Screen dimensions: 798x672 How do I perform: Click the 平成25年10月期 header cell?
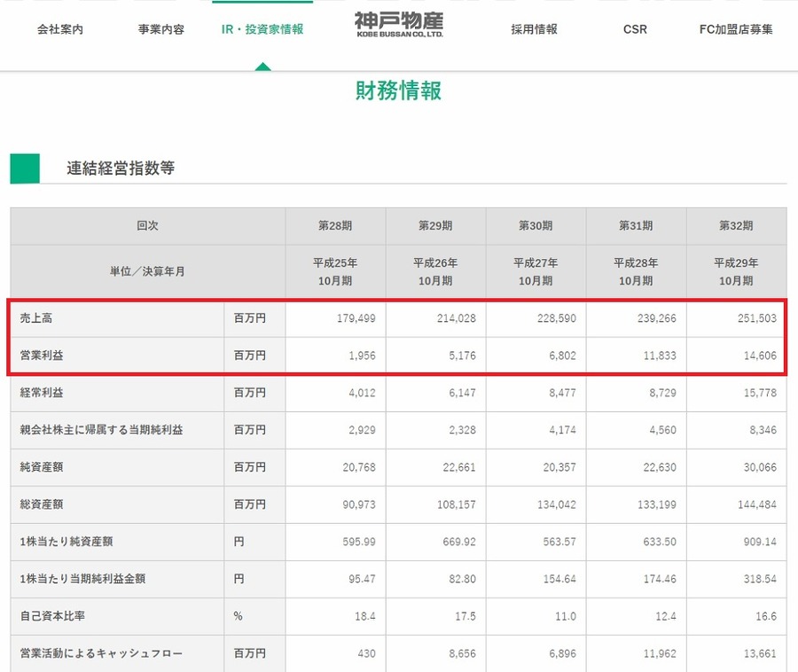tap(335, 271)
